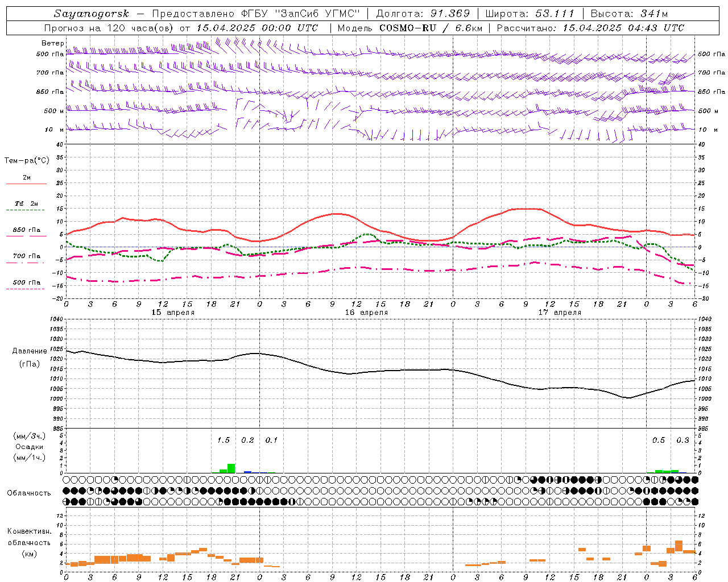Click the 17 апреля date label

[x=560, y=313]
